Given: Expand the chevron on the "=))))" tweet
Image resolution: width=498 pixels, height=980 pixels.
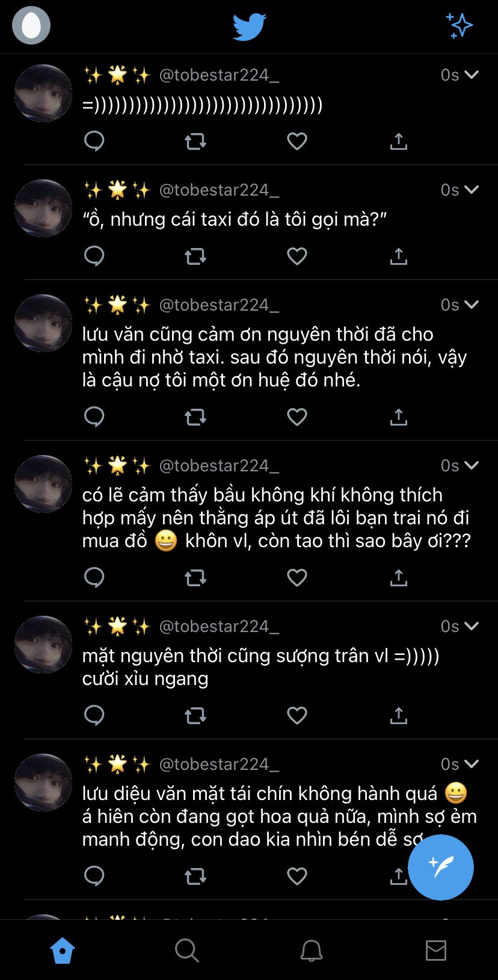Looking at the screenshot, I should point(472,75).
